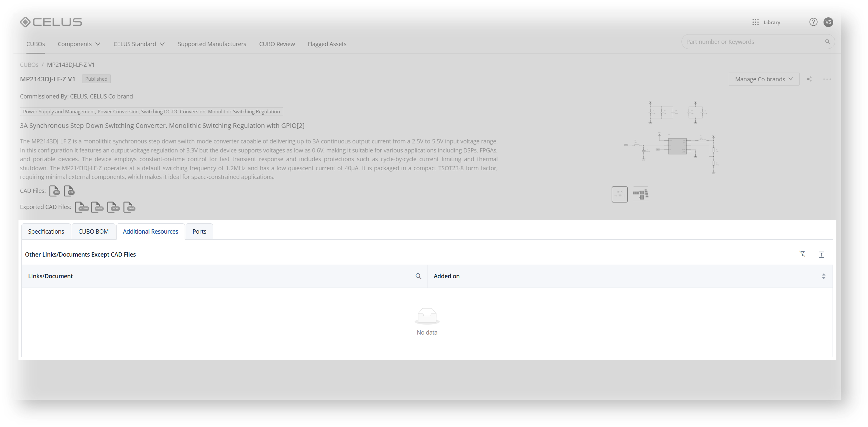The image size is (868, 427).
Task: Open the help question mark icon
Action: [x=813, y=22]
